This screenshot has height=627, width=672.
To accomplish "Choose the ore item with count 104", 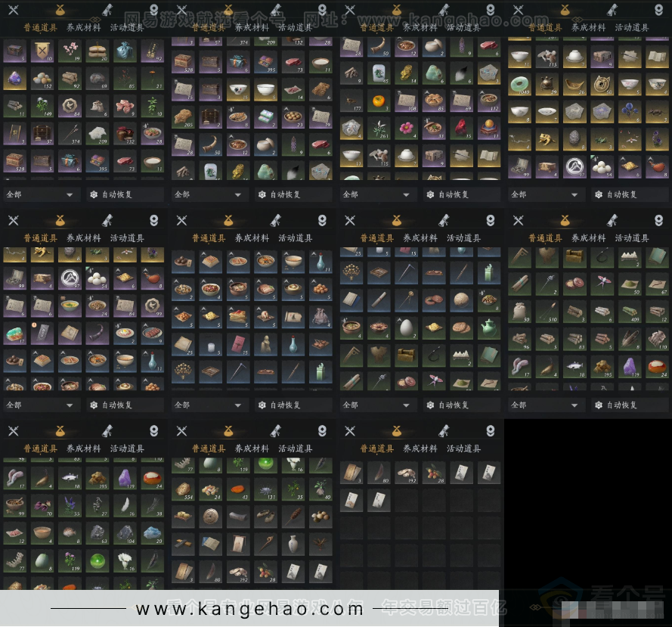I will tap(125, 532).
